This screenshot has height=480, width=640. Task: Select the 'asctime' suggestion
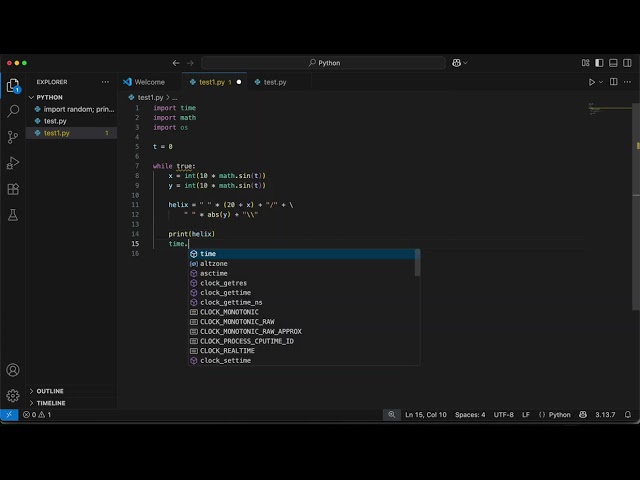301,273
